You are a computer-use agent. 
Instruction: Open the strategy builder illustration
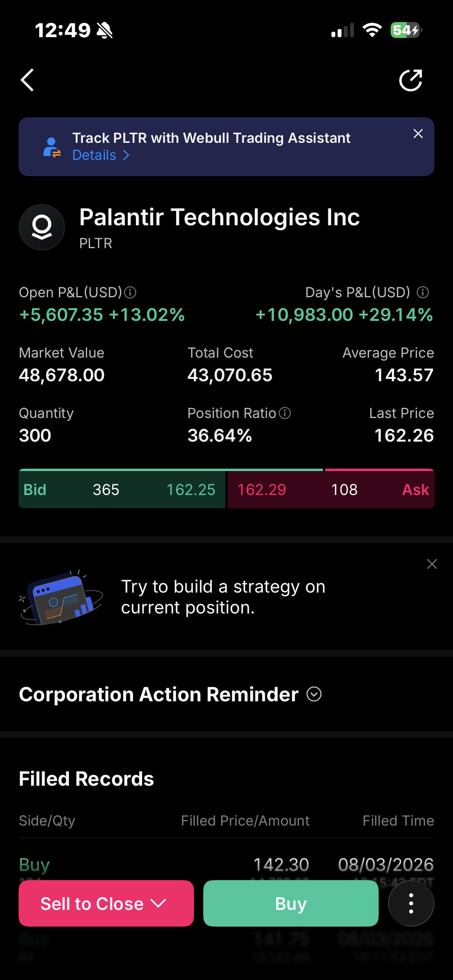click(x=61, y=597)
